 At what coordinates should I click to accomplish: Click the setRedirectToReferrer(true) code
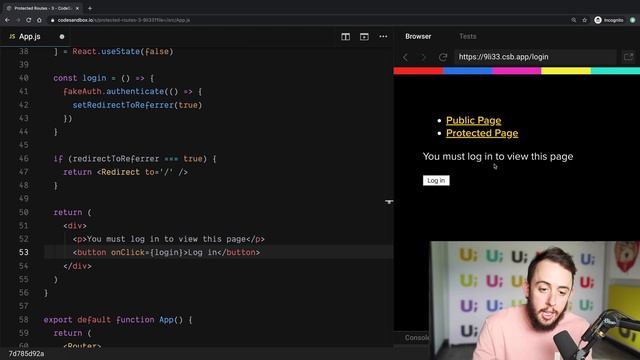click(x=138, y=105)
